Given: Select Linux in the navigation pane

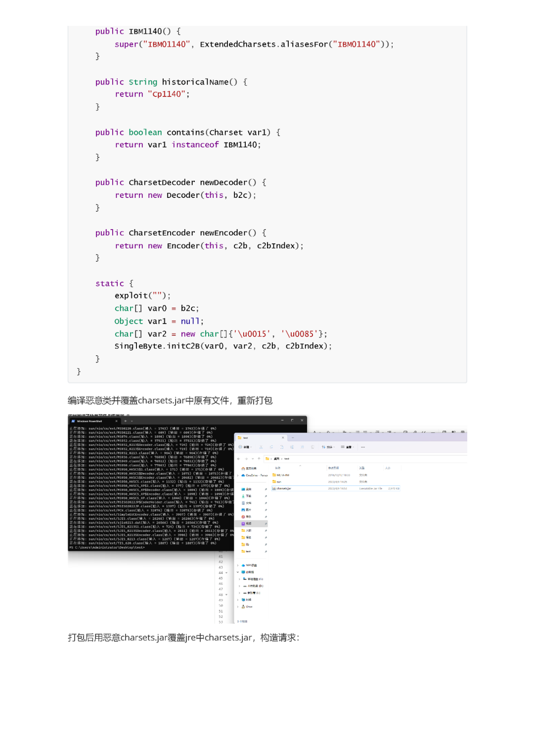Looking at the screenshot, I should click(247, 607).
